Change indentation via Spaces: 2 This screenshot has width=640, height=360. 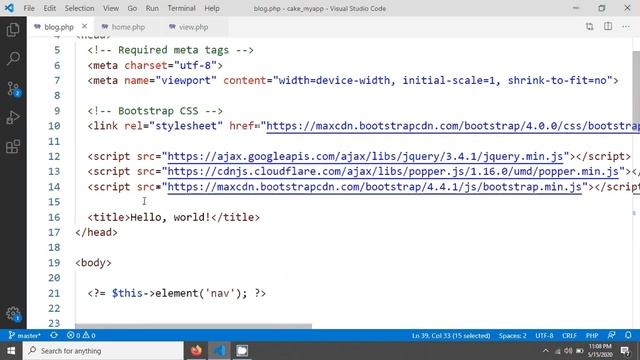(x=512, y=336)
